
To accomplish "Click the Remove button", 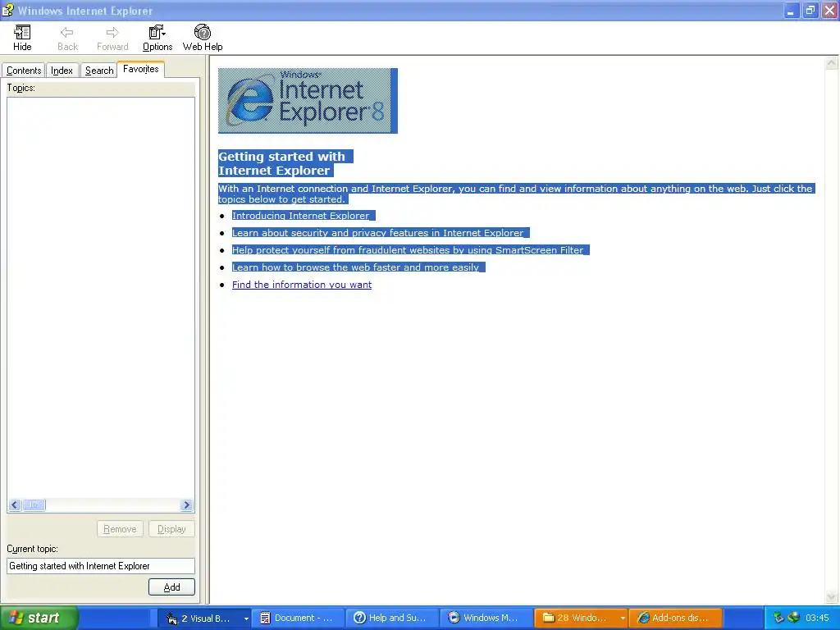I will coord(120,529).
